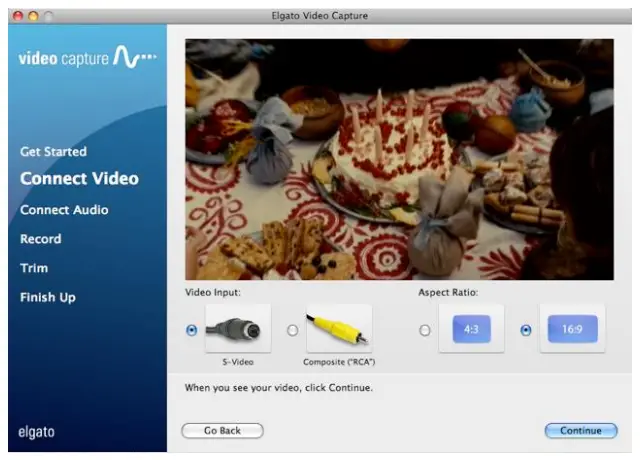
Task: Click the elgato brand logo
Action: pos(36,432)
